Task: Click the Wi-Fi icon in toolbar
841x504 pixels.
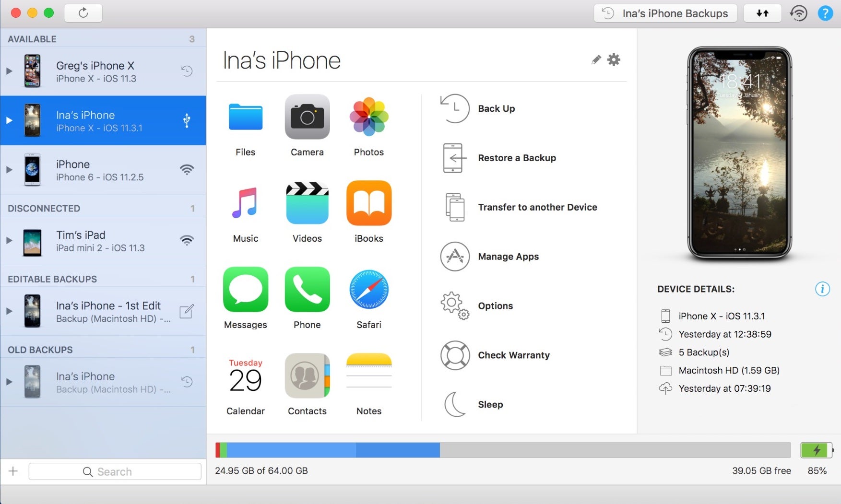Action: [x=799, y=13]
